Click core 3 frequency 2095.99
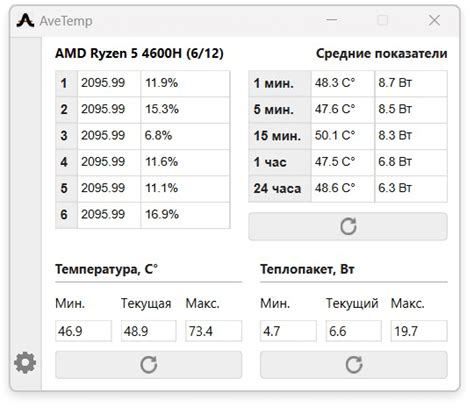Viewport: 474px width, 414px height. [109, 136]
